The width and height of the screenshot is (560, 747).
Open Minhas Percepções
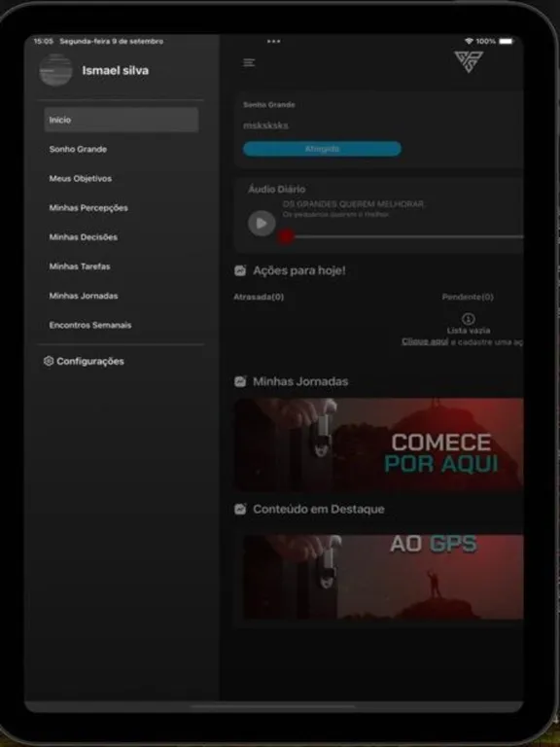[88, 208]
